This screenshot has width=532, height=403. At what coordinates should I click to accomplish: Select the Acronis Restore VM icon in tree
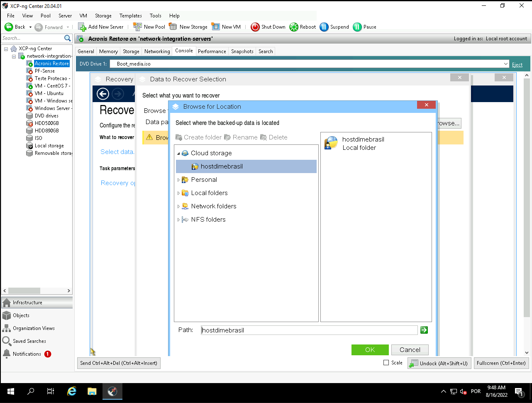point(29,64)
